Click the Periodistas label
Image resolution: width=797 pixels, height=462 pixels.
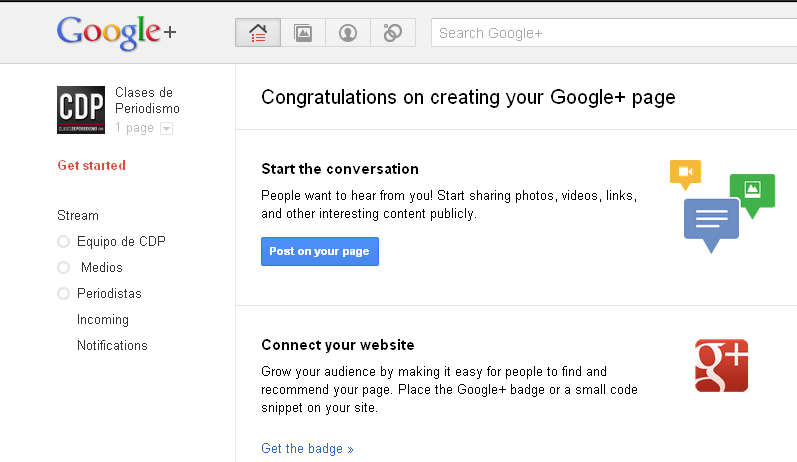point(109,293)
